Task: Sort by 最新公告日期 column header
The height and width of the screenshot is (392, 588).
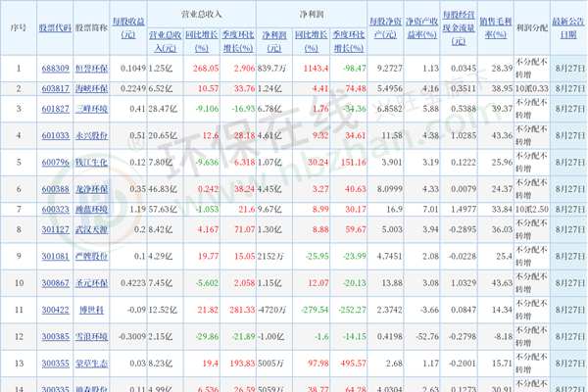Action: click(x=568, y=28)
